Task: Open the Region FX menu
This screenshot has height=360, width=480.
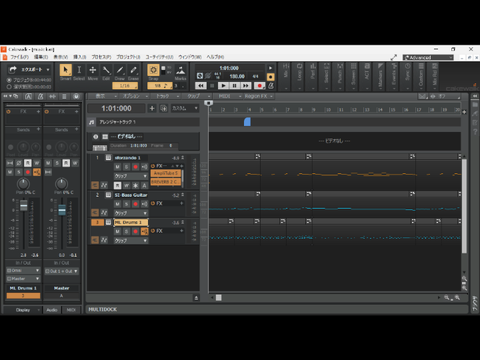Action: (x=258, y=96)
